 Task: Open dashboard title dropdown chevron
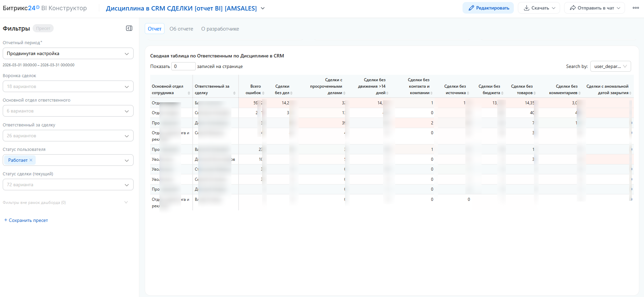[x=263, y=8]
